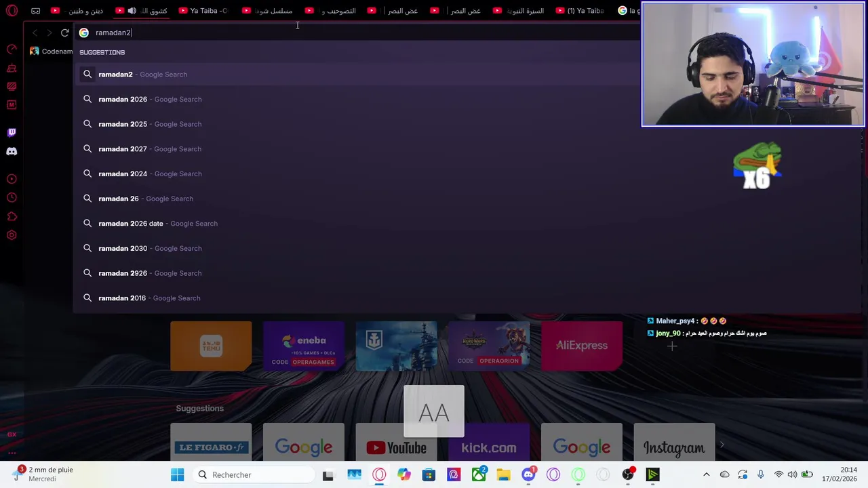Open the AliExpress speed dial tile
868x488 pixels.
(x=582, y=346)
